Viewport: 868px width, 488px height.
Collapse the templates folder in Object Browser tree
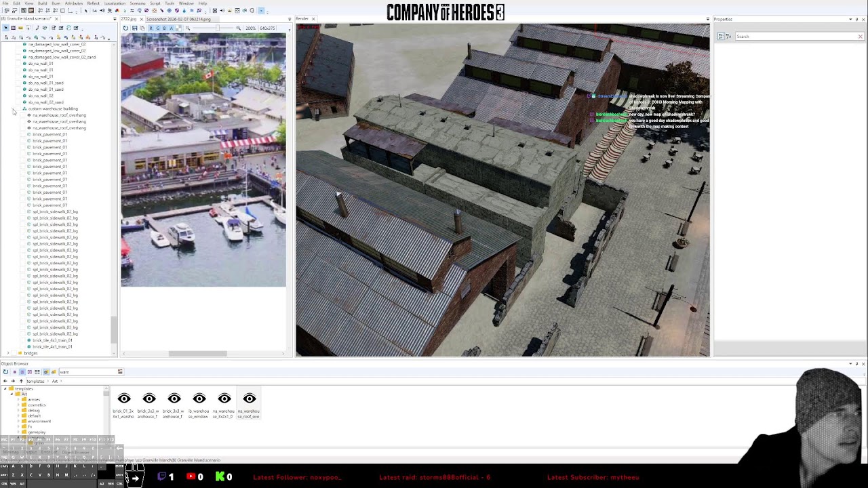point(5,388)
